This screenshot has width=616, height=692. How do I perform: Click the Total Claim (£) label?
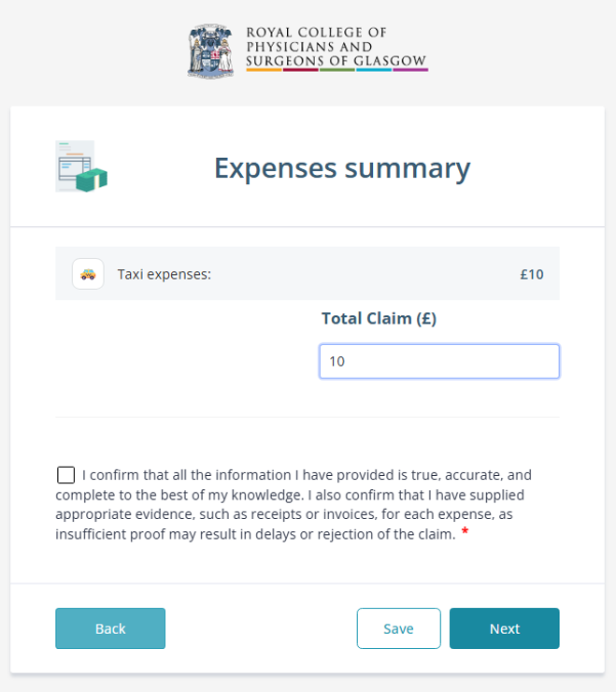pyautogui.click(x=380, y=318)
